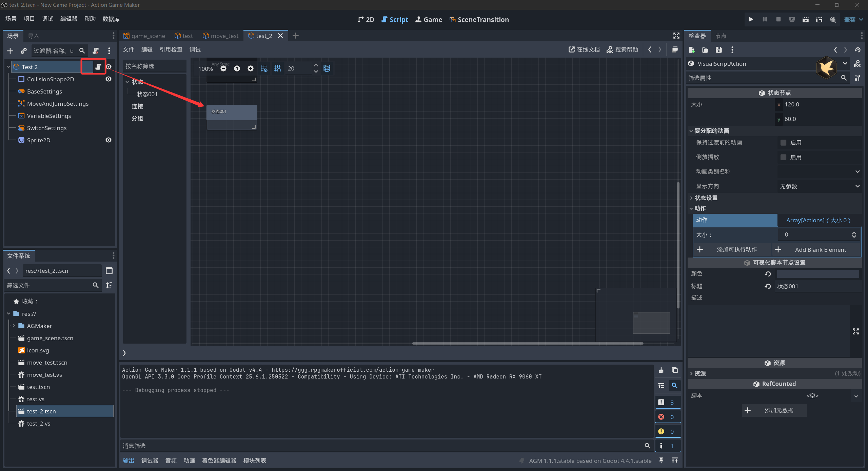This screenshot has height=471, width=868.
Task: Enable the 倒放播放 checkbox
Action: [x=783, y=157]
